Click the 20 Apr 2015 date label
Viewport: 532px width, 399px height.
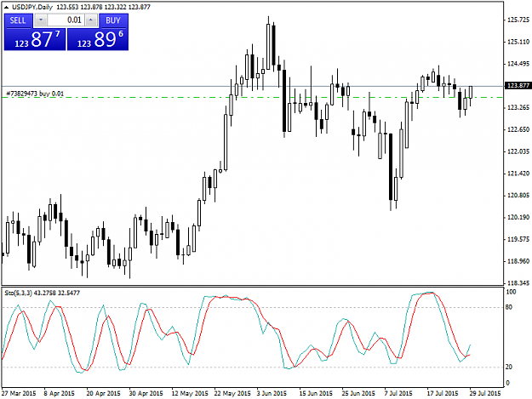tap(103, 393)
